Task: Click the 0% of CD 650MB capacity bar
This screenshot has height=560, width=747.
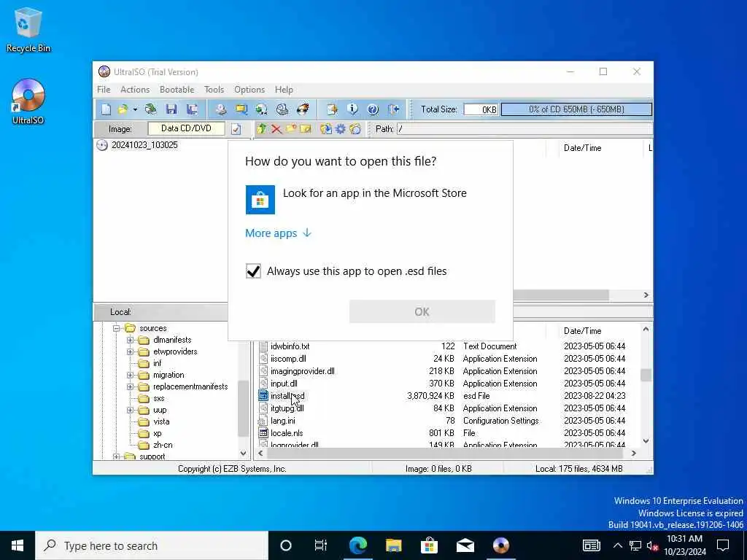Action: tap(576, 109)
